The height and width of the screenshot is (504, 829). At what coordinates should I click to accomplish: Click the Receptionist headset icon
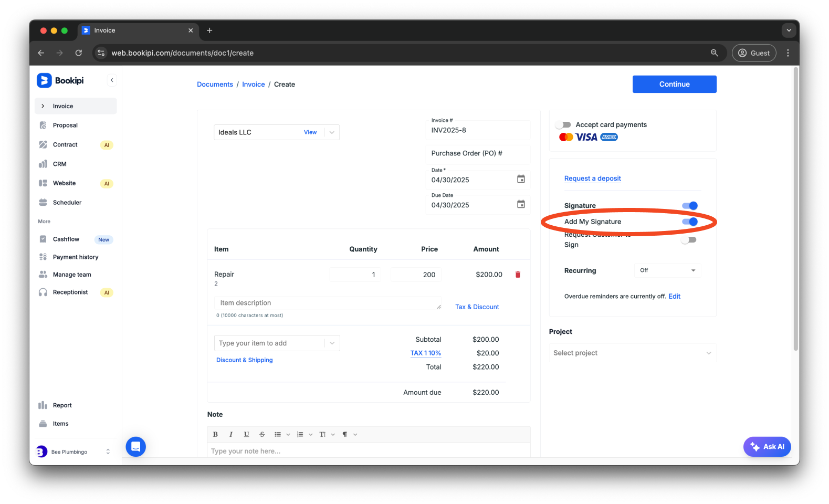pos(43,292)
